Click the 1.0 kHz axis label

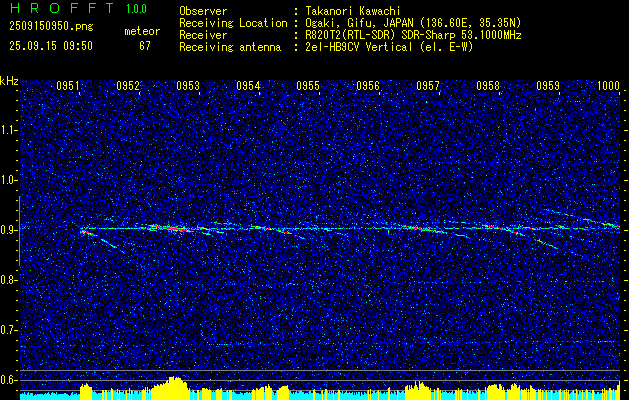click(8, 180)
